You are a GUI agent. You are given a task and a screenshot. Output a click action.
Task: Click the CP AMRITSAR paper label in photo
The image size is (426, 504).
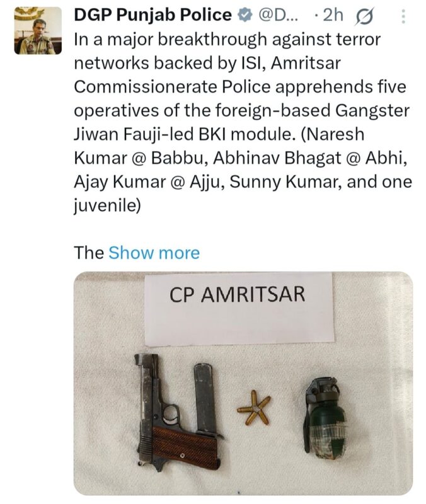pyautogui.click(x=239, y=309)
